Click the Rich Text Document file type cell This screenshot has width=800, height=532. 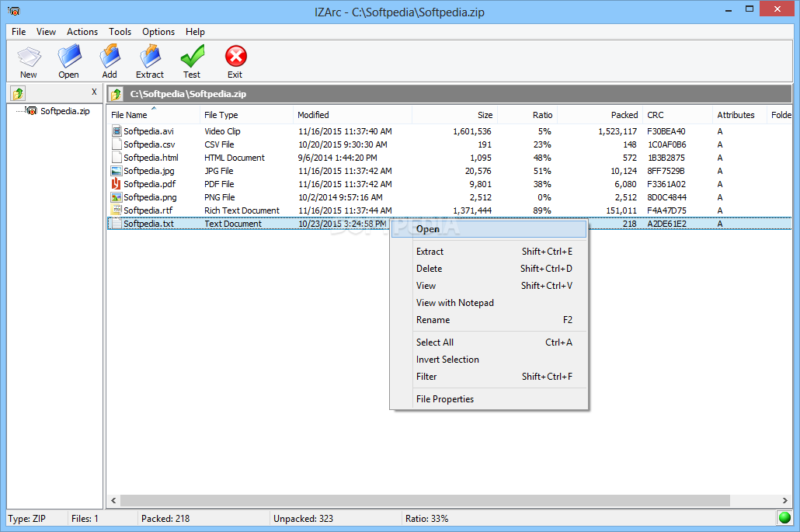[242, 210]
